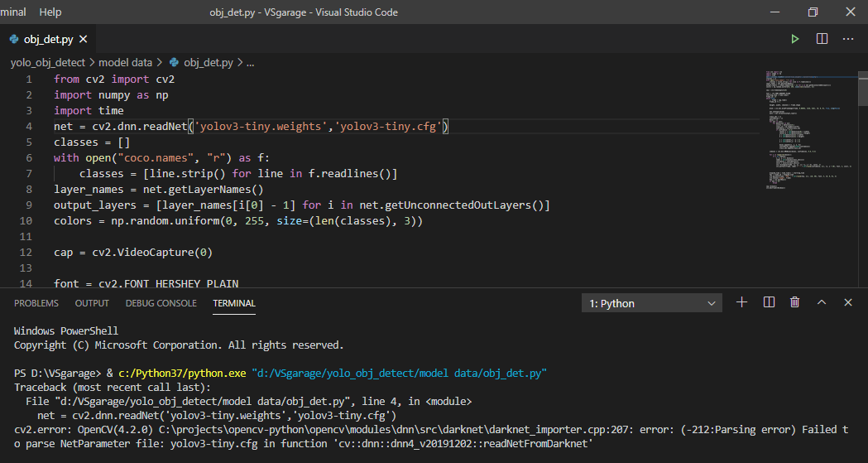Close the bottom panel

pyautogui.click(x=848, y=302)
